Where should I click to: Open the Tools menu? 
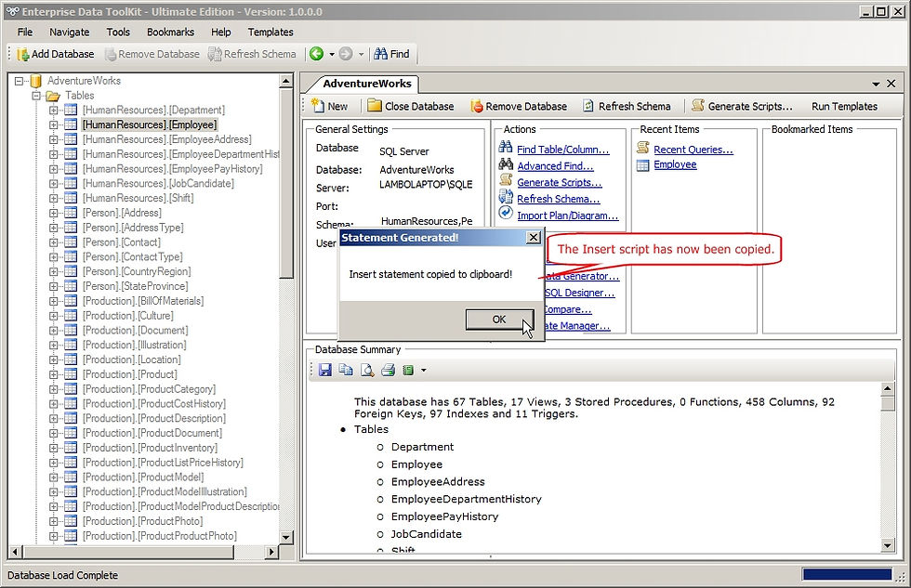click(x=118, y=32)
